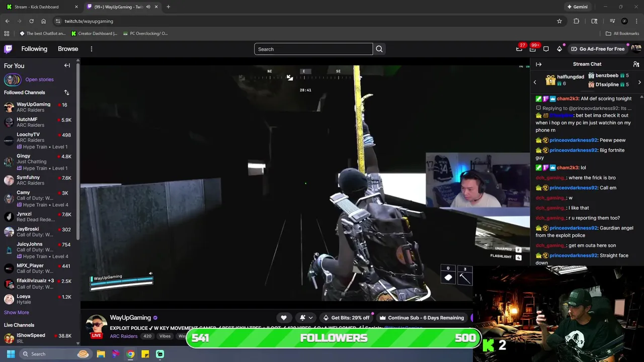Click Open stories link
The height and width of the screenshot is (362, 644).
click(x=39, y=79)
